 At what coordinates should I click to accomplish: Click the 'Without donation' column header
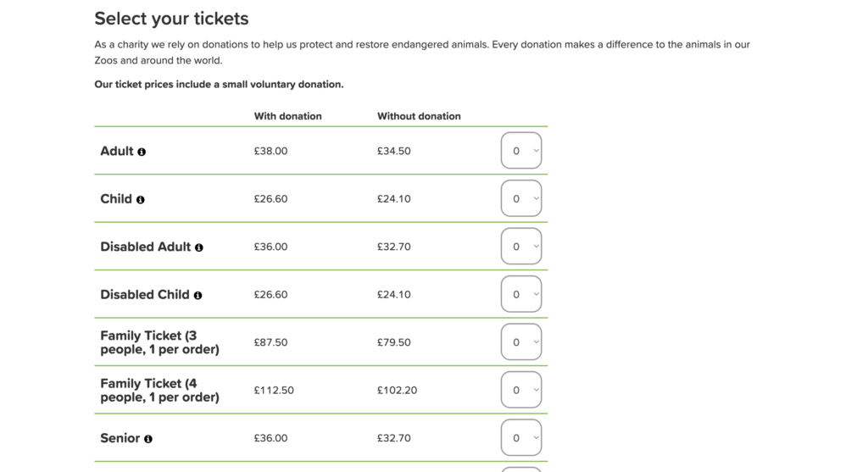pyautogui.click(x=419, y=116)
